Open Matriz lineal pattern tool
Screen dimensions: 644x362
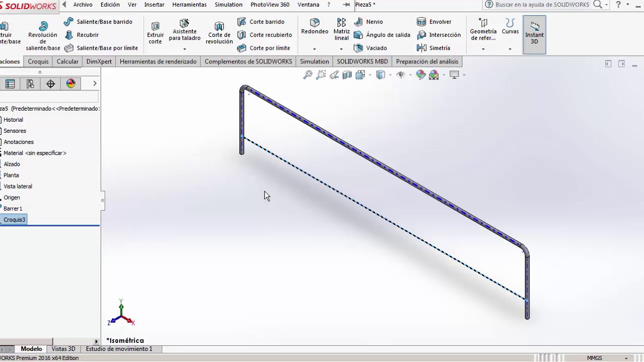(341, 30)
